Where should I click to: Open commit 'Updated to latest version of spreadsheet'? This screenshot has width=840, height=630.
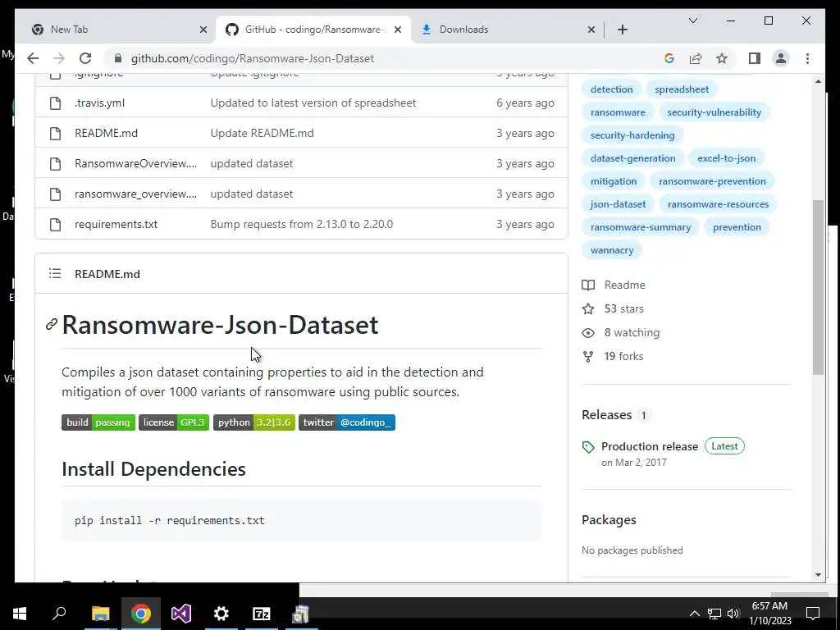point(313,103)
